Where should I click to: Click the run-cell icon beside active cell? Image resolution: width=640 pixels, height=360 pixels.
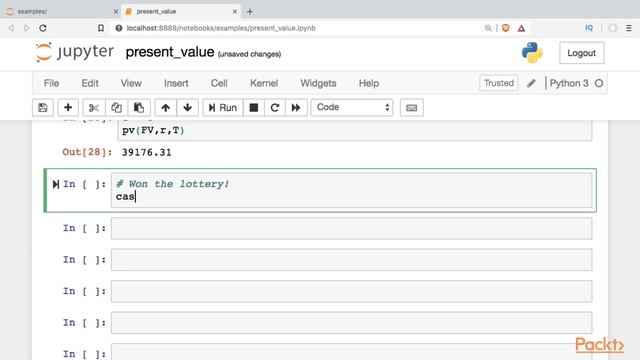(56, 184)
